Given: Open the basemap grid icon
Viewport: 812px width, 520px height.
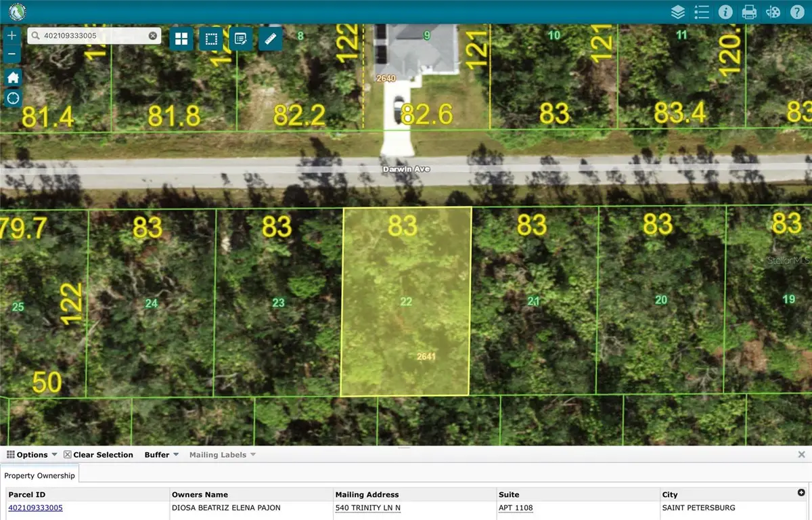Looking at the screenshot, I should pyautogui.click(x=181, y=39).
